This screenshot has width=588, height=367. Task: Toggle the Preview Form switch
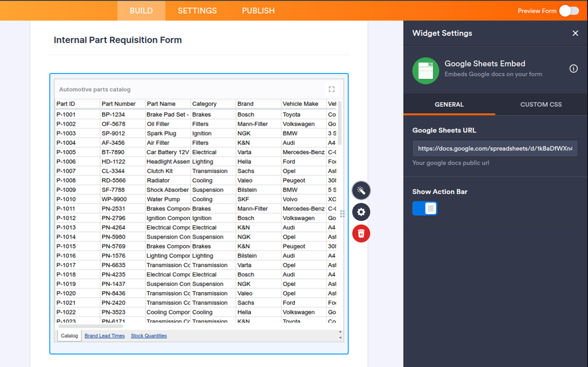(x=569, y=11)
